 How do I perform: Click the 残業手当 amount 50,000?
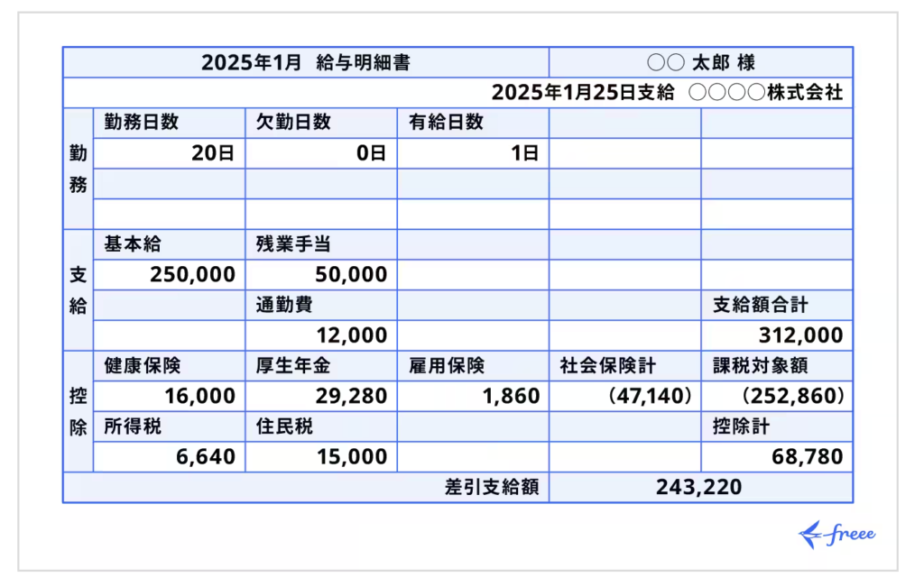pyautogui.click(x=351, y=275)
